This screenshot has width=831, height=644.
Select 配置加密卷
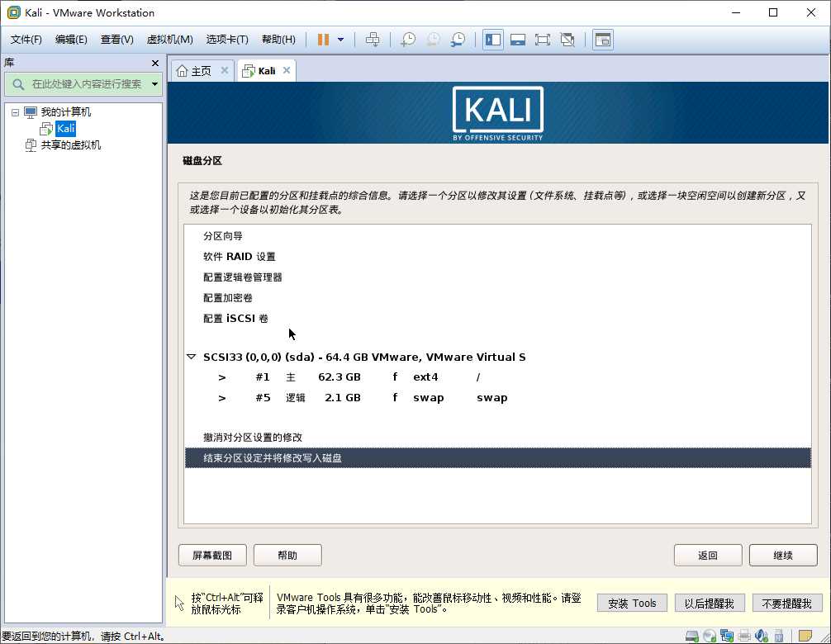click(497, 298)
